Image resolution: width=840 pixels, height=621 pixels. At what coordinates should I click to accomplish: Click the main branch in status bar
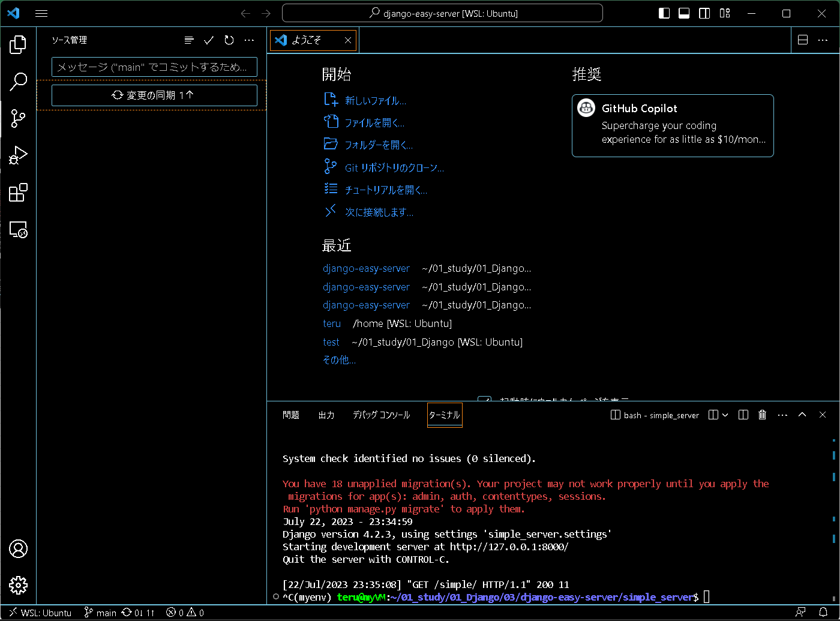coord(100,613)
